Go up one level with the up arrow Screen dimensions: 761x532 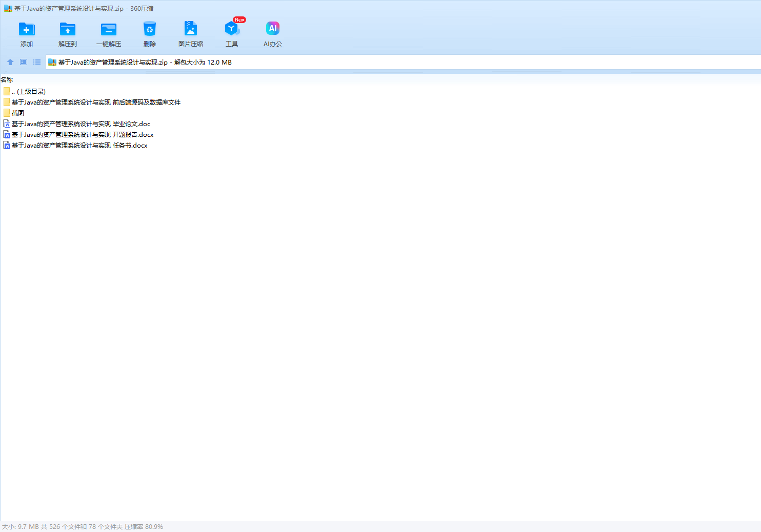(10, 62)
